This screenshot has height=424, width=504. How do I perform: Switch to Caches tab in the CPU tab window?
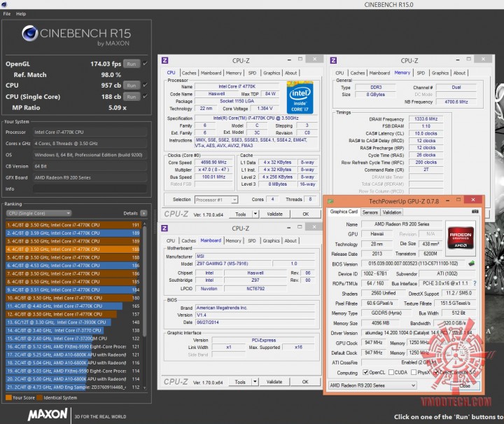coord(189,73)
